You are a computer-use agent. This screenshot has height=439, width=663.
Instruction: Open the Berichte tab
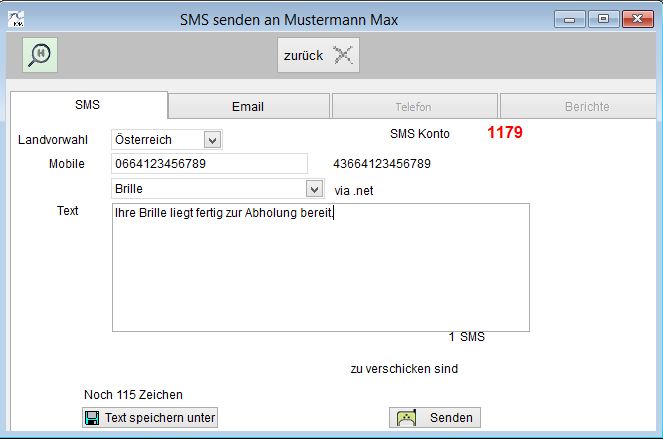[x=578, y=106]
